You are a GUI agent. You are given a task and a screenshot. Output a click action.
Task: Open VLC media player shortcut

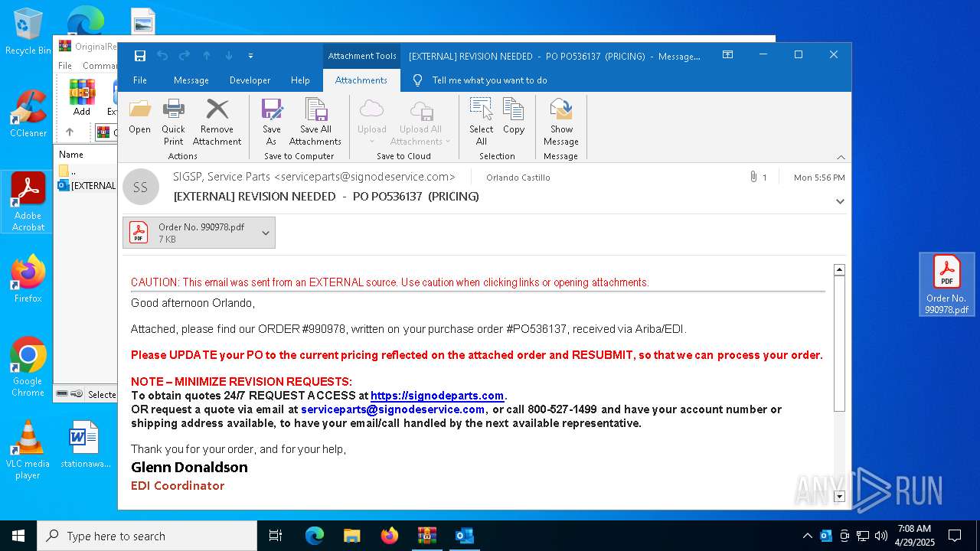coord(28,450)
